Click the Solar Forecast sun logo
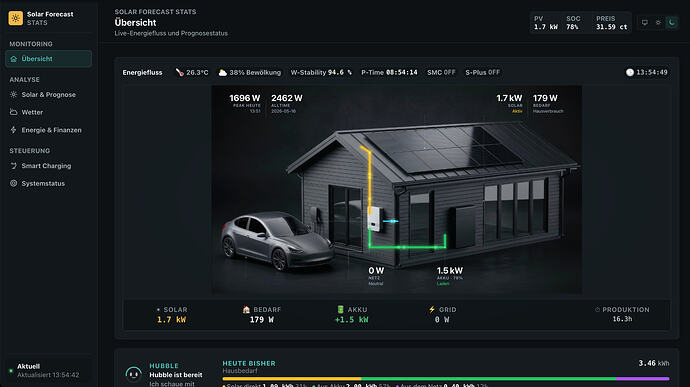 tap(16, 18)
